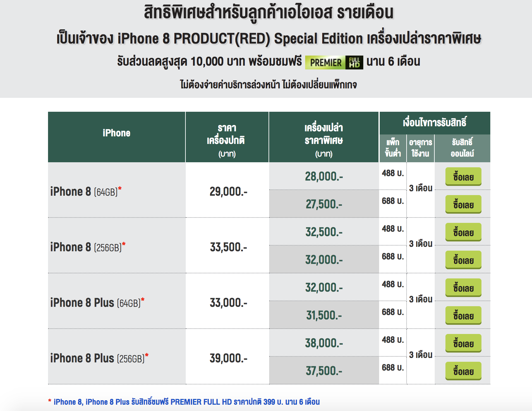Select the iPhone 8 Plus (256GB) model name
The image size is (532, 411).
coord(99,358)
